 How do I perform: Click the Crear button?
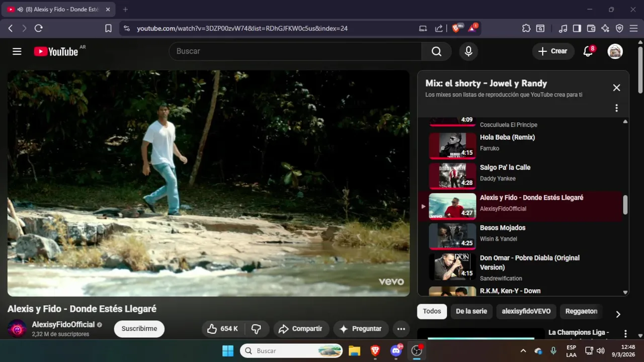coord(553,51)
